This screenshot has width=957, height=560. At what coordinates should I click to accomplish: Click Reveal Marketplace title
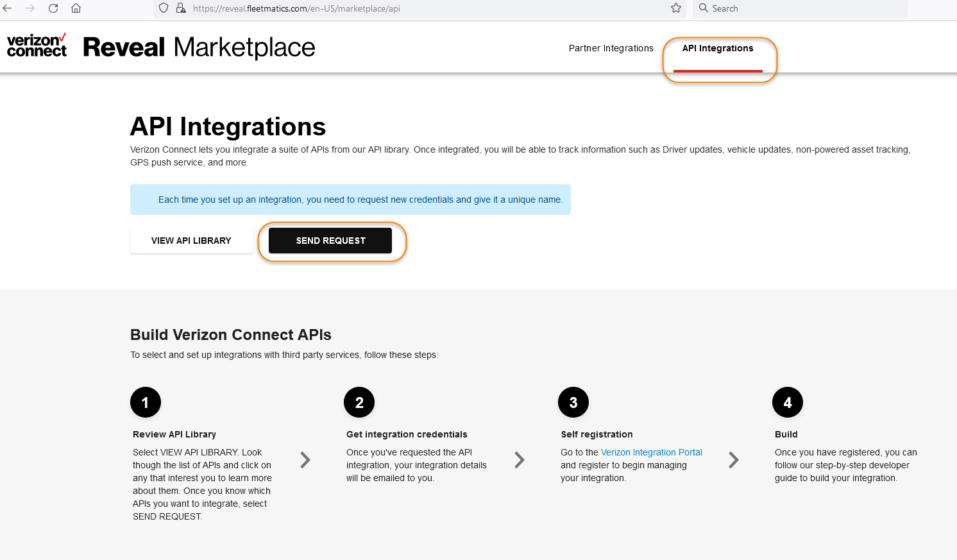click(x=199, y=47)
